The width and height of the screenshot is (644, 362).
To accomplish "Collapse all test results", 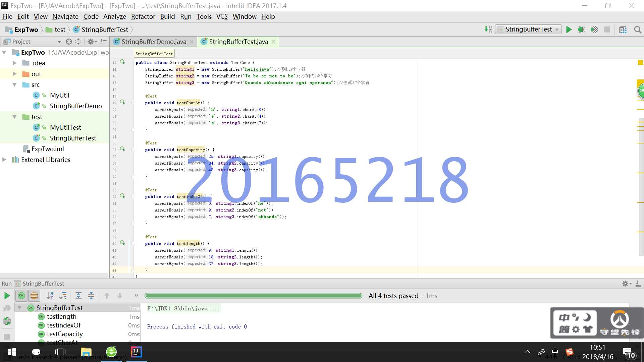I will pos(91,296).
